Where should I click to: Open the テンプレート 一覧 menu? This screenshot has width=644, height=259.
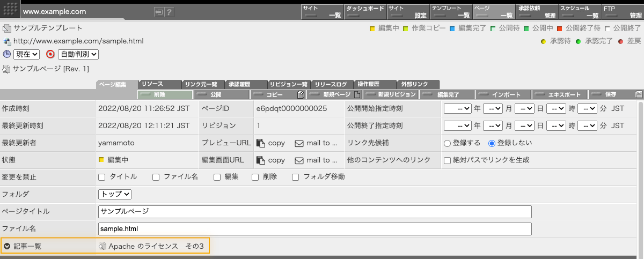451,12
